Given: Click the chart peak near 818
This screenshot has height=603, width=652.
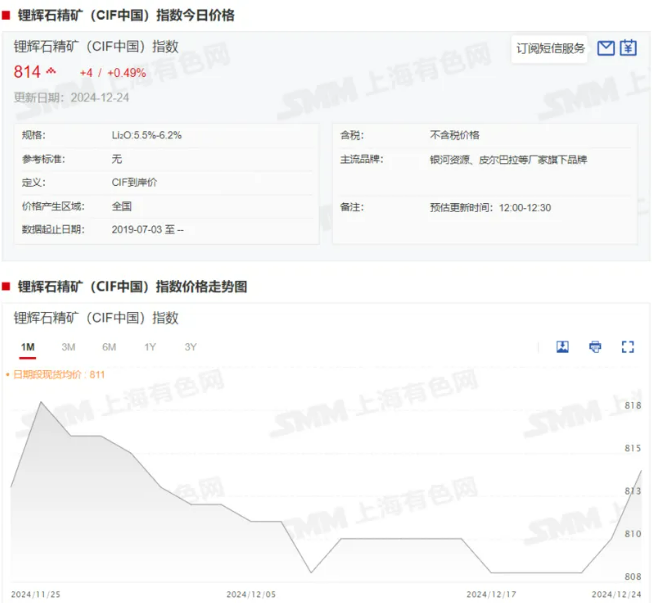Looking at the screenshot, I should pos(40,402).
